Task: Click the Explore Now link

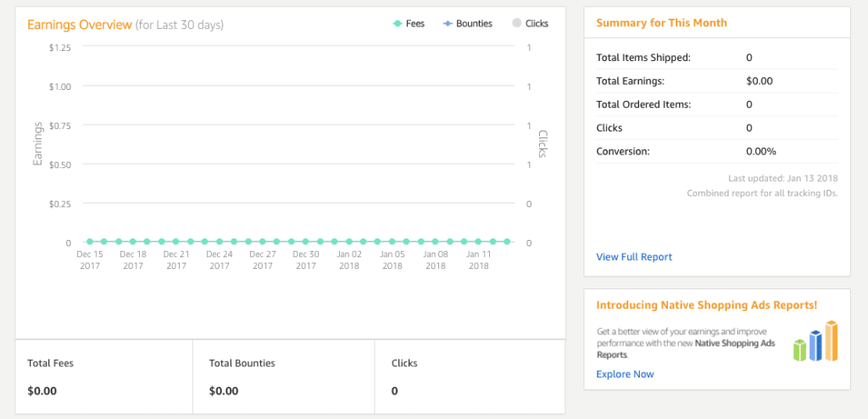Action: [625, 374]
